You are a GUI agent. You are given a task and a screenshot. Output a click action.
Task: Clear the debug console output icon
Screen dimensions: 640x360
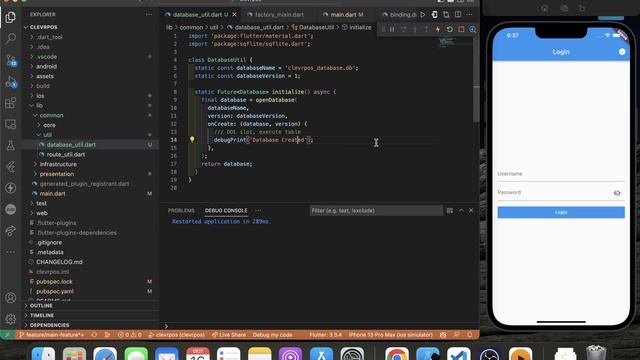click(449, 211)
